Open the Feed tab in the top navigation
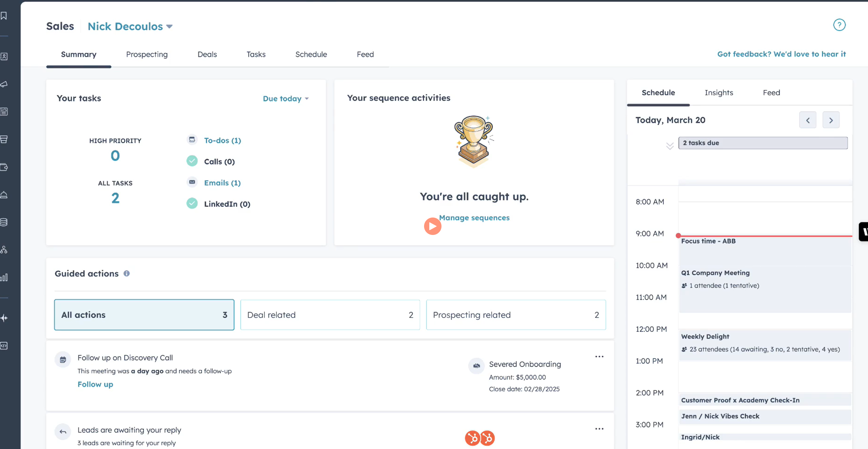Screen dimensions: 868x449 click(x=365, y=54)
